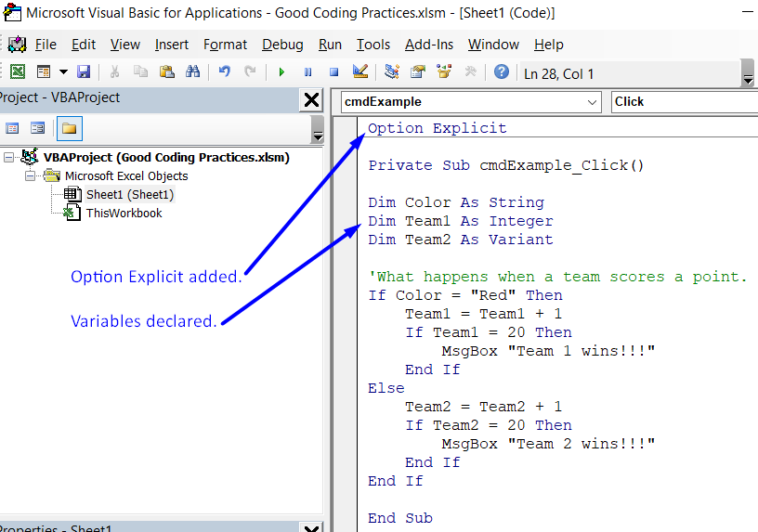Run the macro with green play icon
This screenshot has height=532, width=758.
point(281,72)
